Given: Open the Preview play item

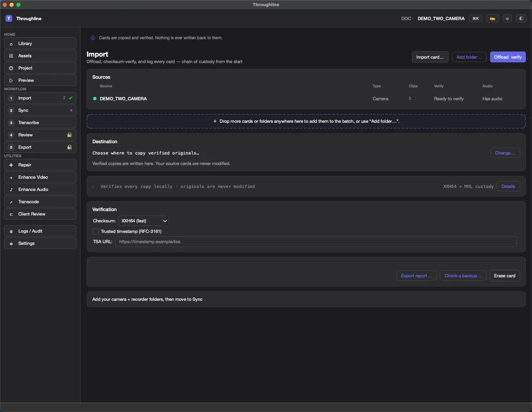Looking at the screenshot, I should [40, 80].
